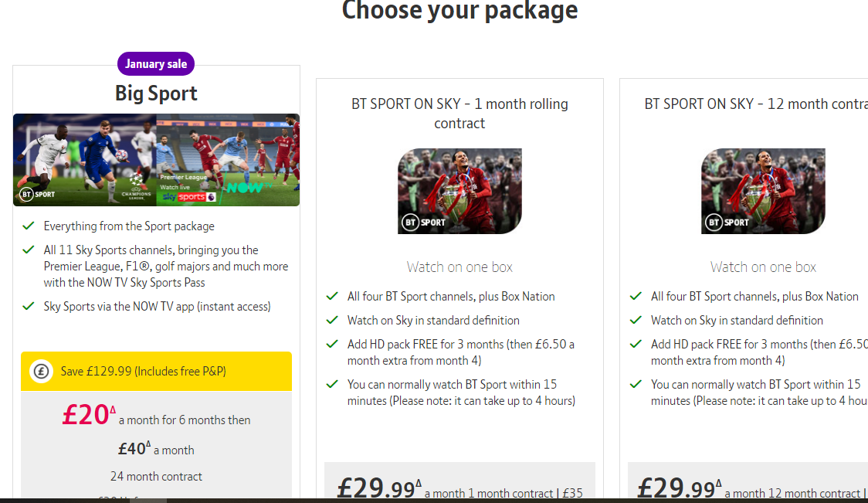Click the 12 month contract trophy thumbnail
This screenshot has width=868, height=503.
(x=763, y=191)
